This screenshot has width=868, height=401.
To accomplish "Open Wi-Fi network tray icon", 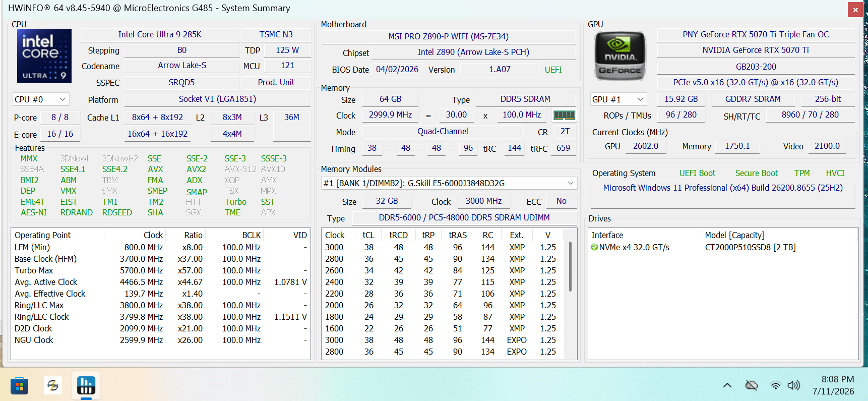I will (775, 386).
